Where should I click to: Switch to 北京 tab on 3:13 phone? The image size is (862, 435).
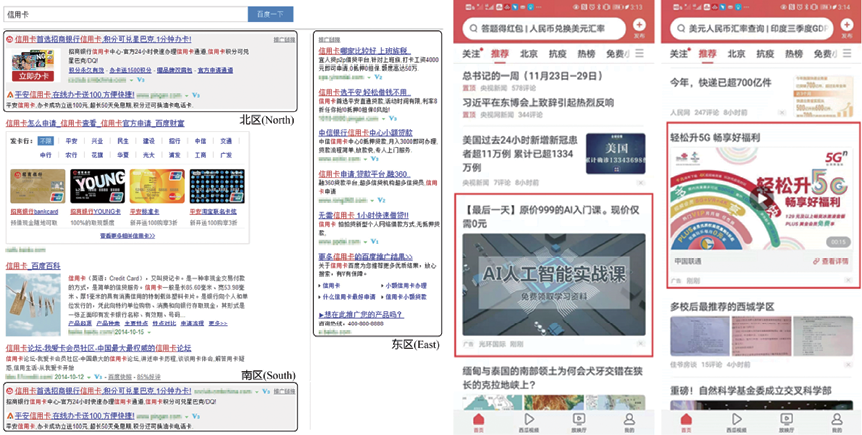click(528, 54)
